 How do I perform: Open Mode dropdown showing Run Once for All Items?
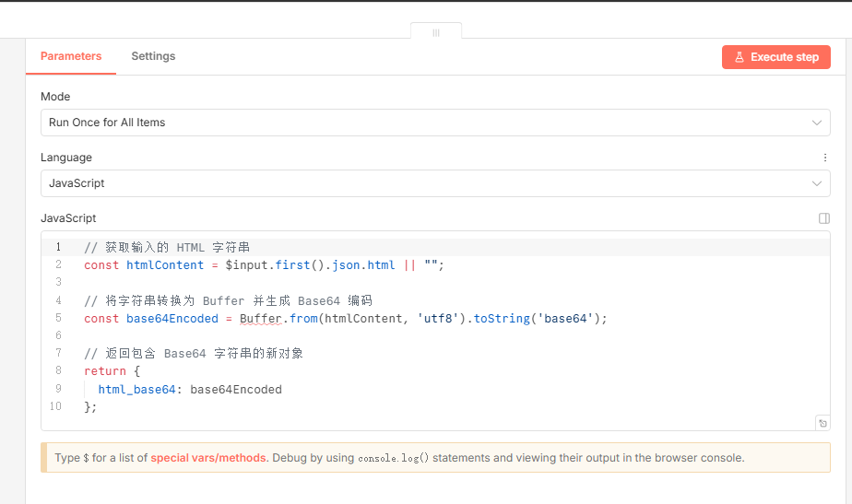pyautogui.click(x=424, y=123)
